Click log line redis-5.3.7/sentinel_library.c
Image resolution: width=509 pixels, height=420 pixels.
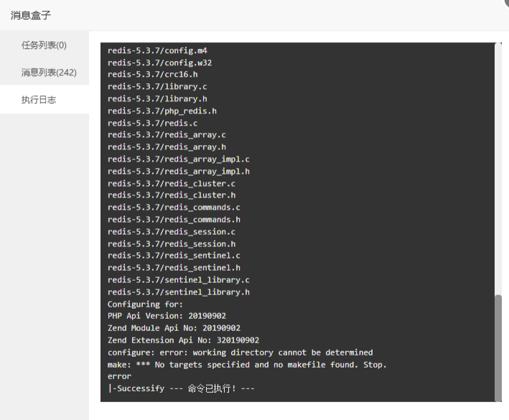[x=179, y=280]
